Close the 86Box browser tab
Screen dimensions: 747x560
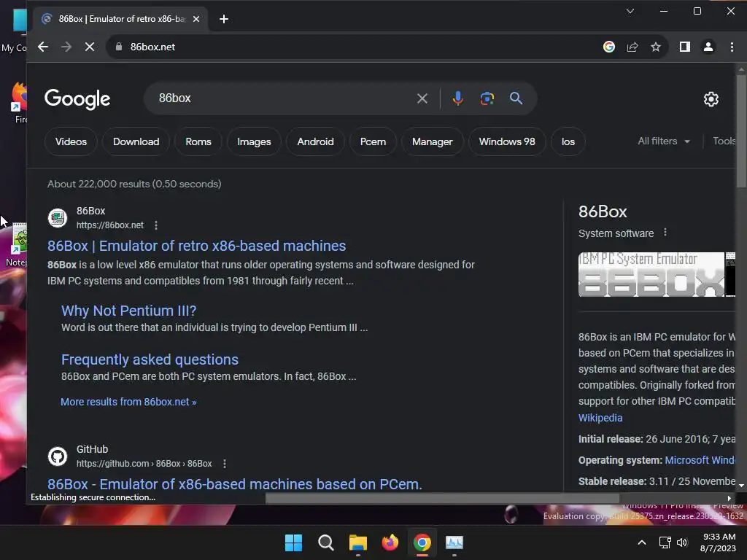click(x=196, y=19)
